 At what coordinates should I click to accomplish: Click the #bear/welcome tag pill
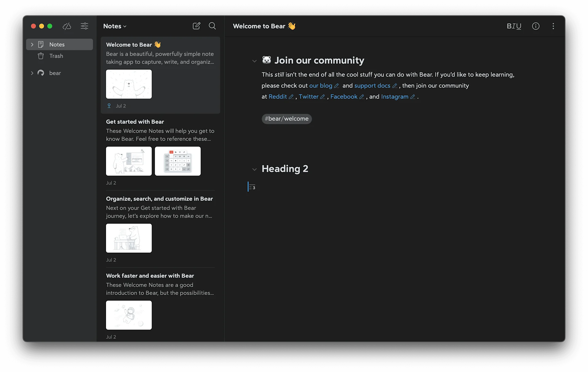(286, 119)
